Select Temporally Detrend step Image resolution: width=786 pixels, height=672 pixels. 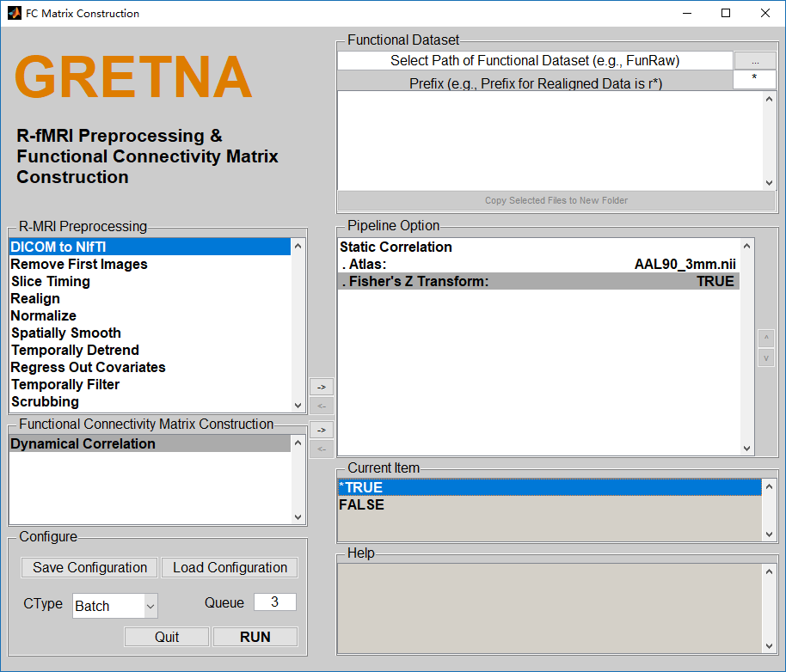click(150, 350)
